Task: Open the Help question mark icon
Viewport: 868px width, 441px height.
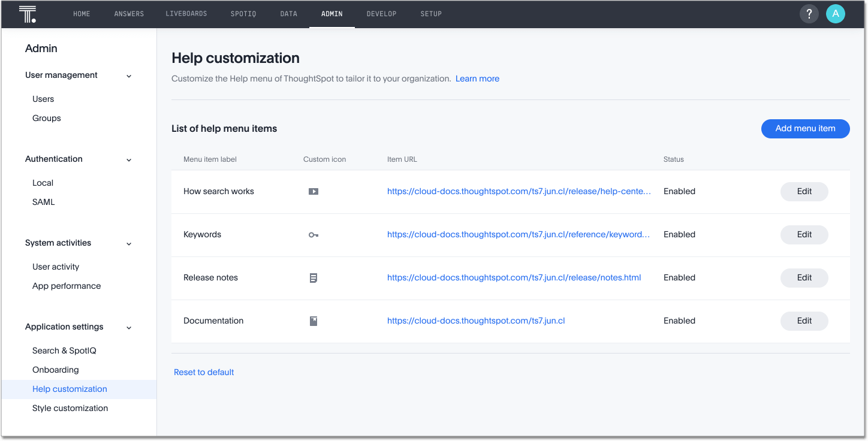Action: tap(809, 13)
